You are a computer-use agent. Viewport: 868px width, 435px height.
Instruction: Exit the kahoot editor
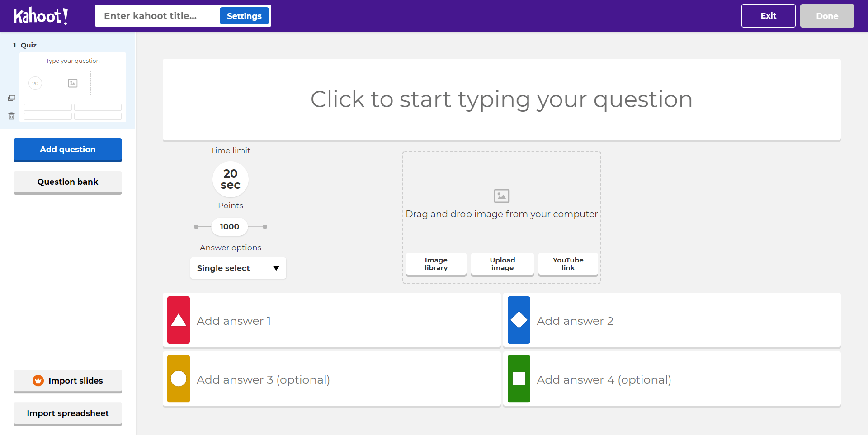click(x=768, y=15)
